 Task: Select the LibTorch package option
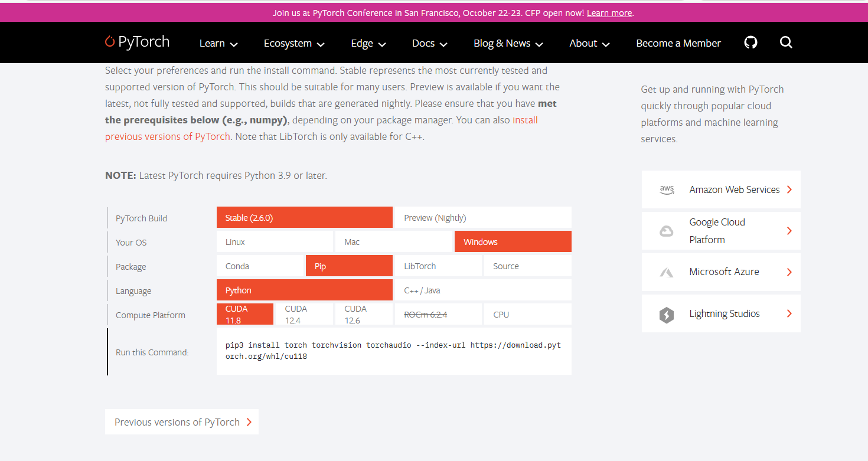click(438, 266)
